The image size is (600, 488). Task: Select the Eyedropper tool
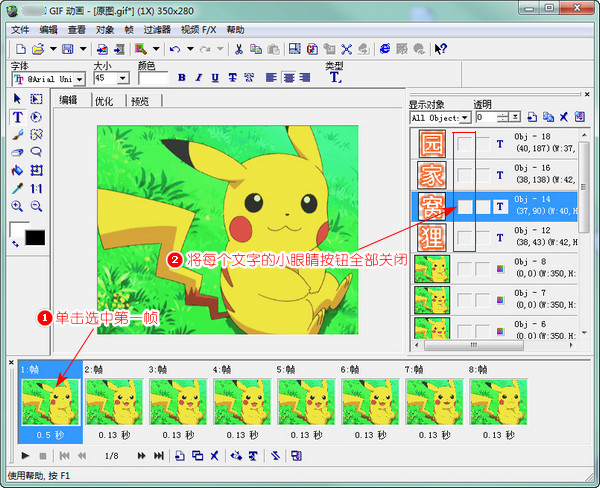(17, 188)
